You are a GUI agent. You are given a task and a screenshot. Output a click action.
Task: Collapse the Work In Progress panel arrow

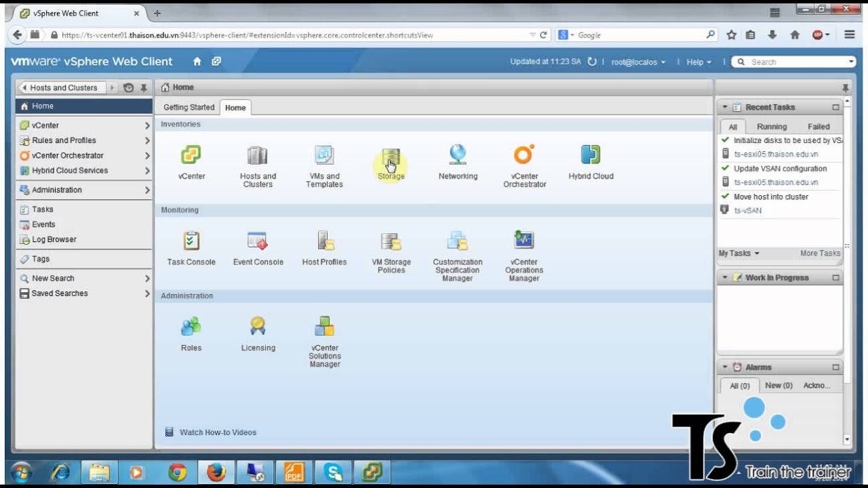click(x=724, y=277)
